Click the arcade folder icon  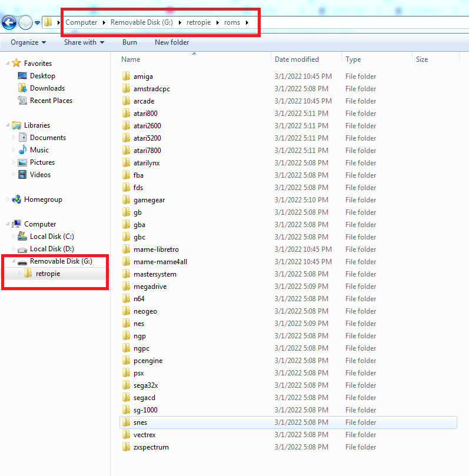coord(126,101)
